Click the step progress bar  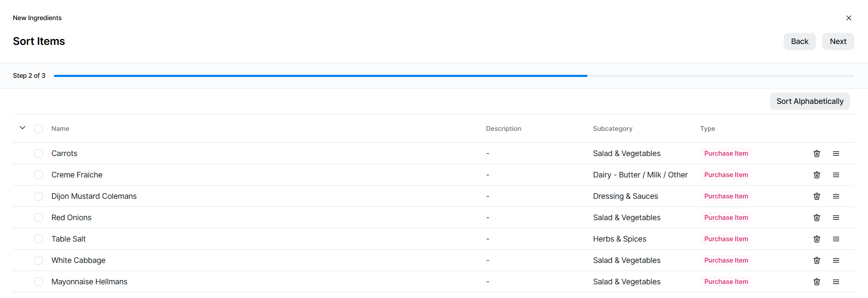[453, 76]
